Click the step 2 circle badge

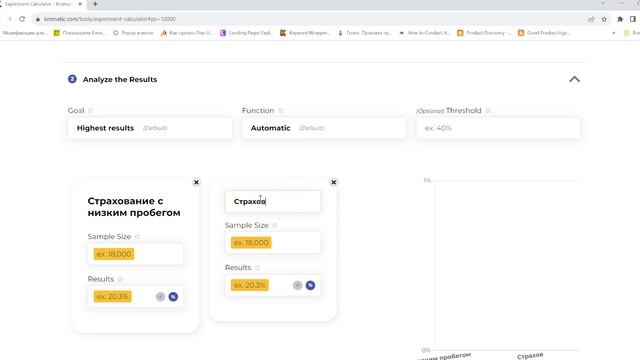72,79
